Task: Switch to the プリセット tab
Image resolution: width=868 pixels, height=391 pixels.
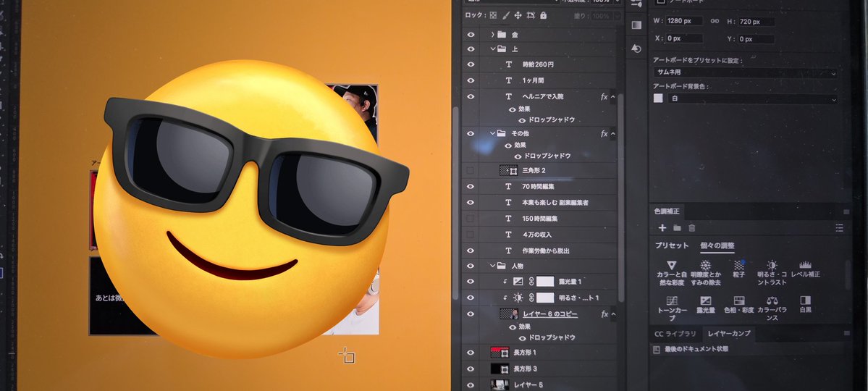Action: 672,245
